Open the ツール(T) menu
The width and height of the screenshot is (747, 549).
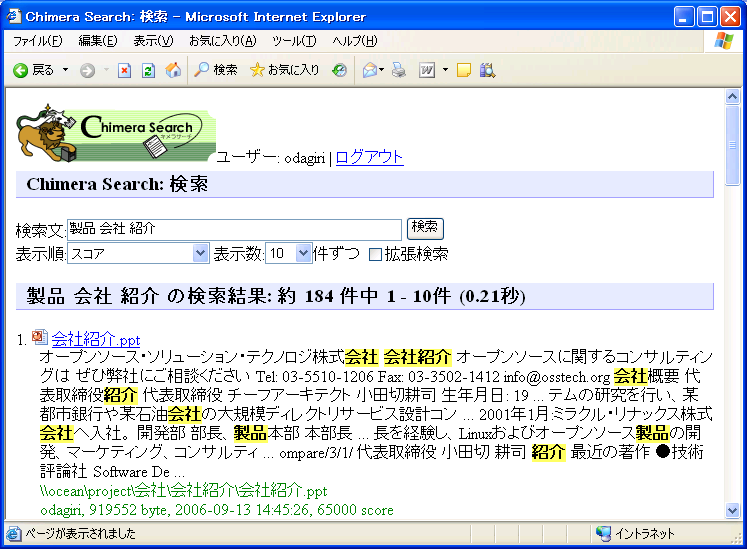point(294,41)
